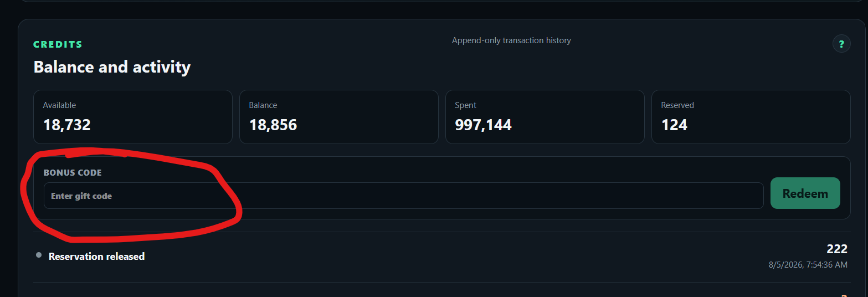Click the 997,144 spent value
This screenshot has height=297, width=868.
click(483, 125)
